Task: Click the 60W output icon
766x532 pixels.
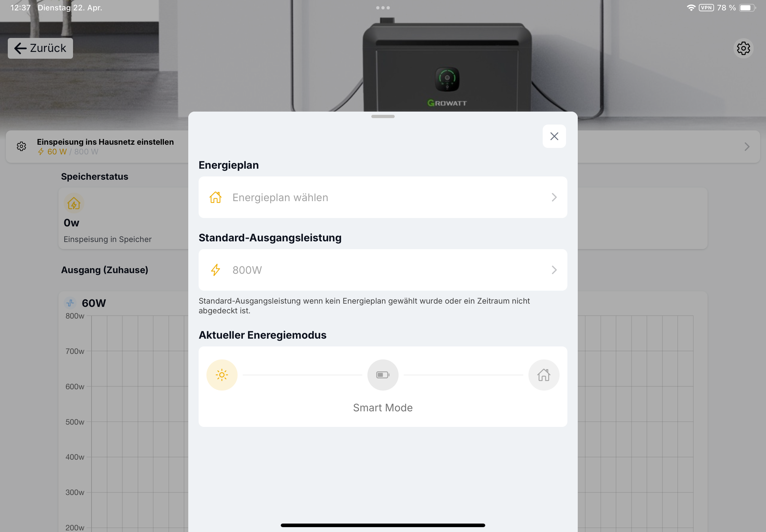Action: click(x=70, y=303)
